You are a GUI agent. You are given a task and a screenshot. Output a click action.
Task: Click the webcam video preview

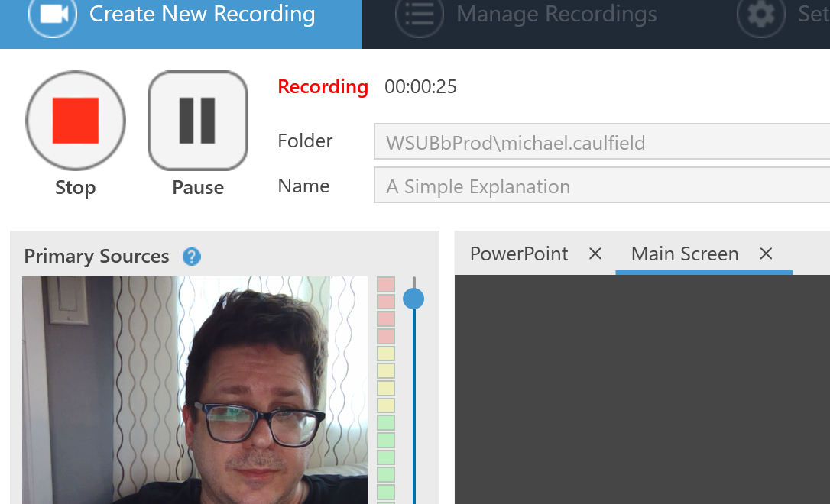194,389
